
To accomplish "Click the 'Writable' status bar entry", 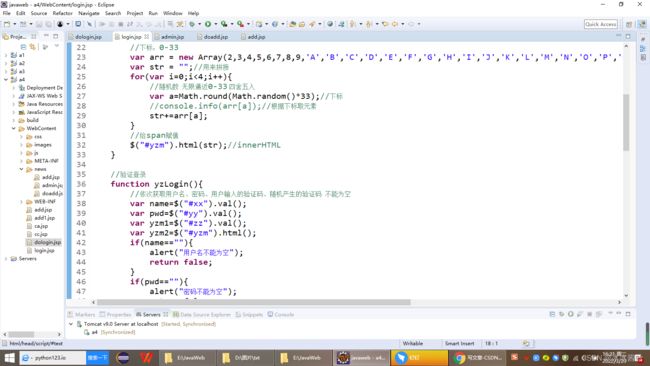I will click(413, 343).
